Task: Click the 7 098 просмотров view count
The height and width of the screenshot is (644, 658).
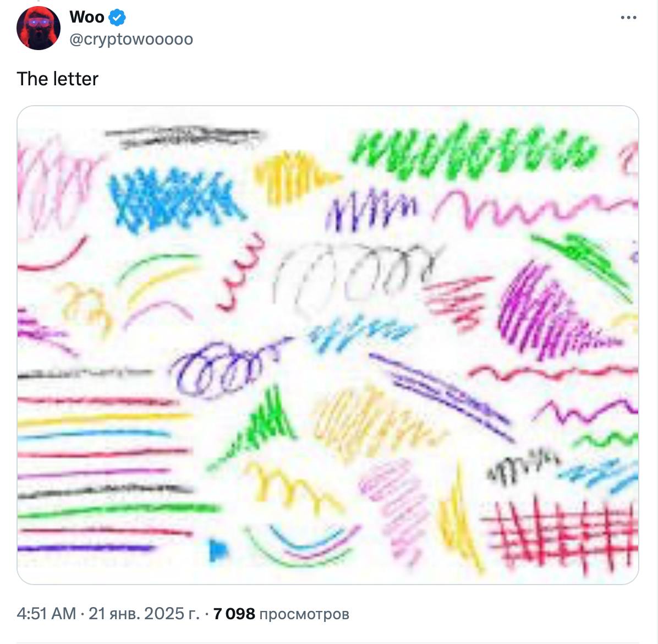Action: pos(281,613)
